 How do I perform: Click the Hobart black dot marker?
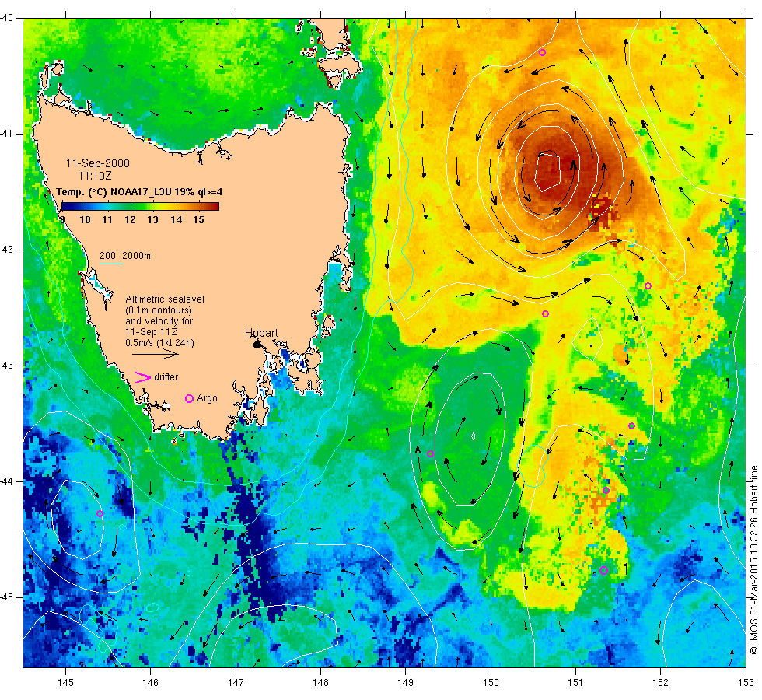point(257,345)
